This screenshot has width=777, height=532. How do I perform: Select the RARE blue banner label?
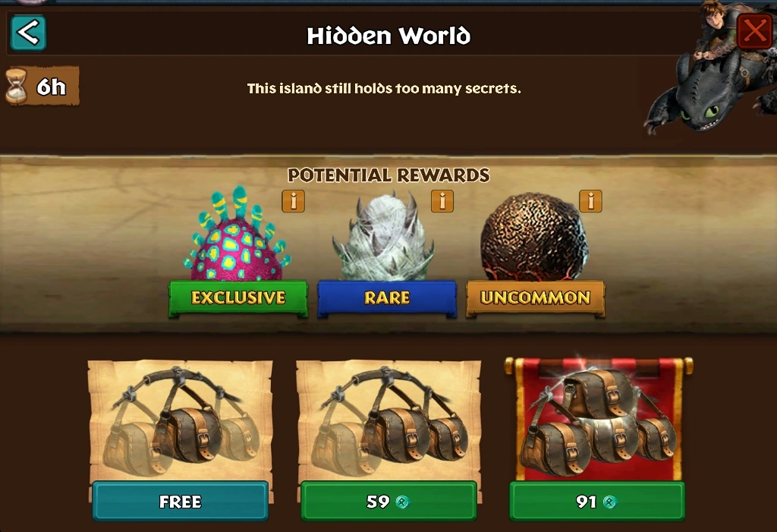pyautogui.click(x=387, y=298)
